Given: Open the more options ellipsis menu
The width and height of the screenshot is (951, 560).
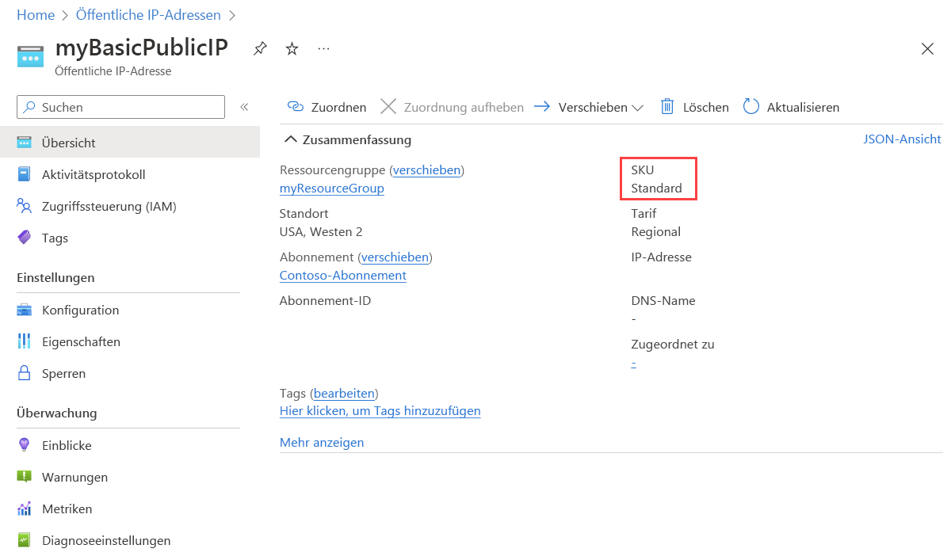Looking at the screenshot, I should (x=323, y=49).
